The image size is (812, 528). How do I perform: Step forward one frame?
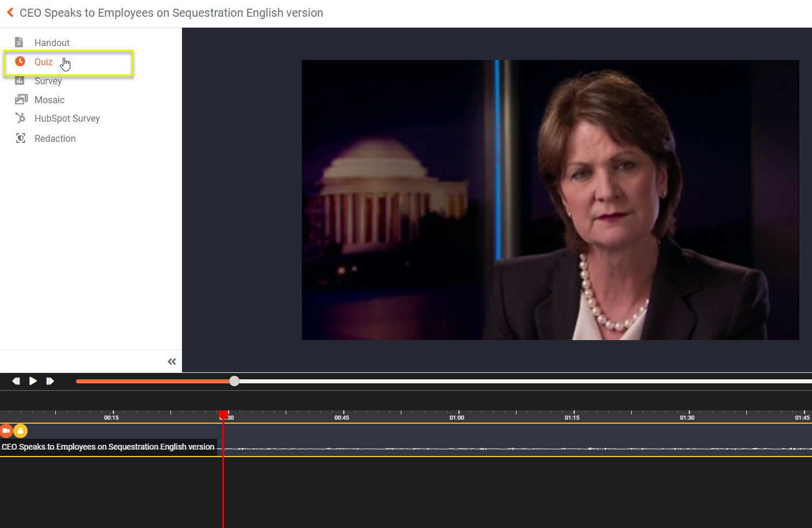[50, 381]
